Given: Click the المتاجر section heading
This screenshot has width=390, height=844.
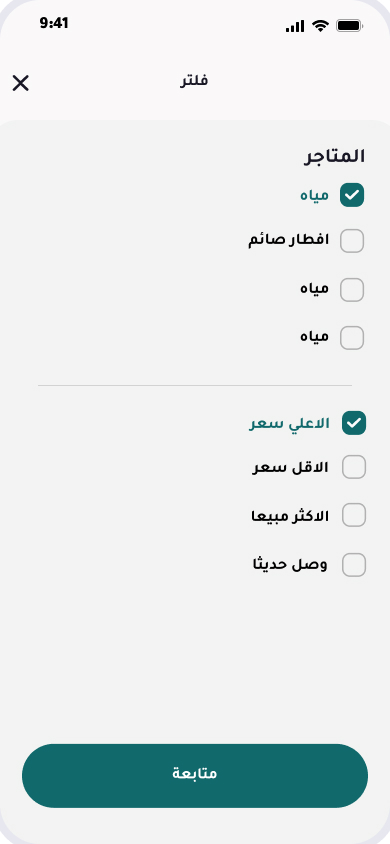Looking at the screenshot, I should click(335, 157).
